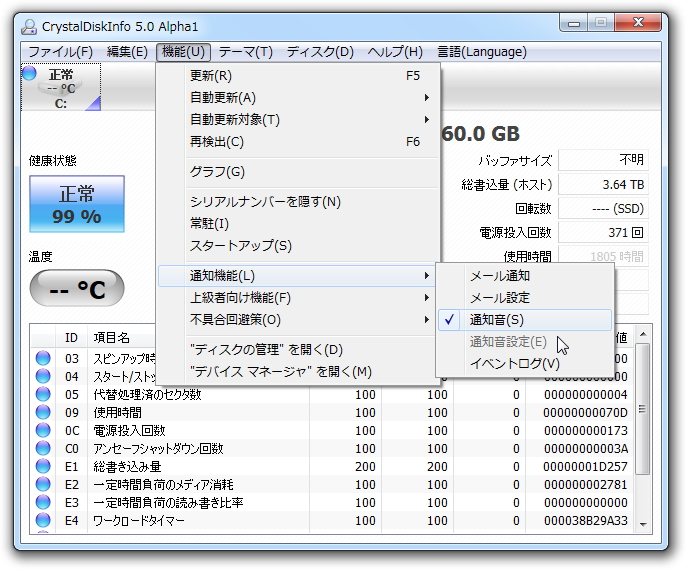Open the 編集(E) menu

click(x=127, y=52)
